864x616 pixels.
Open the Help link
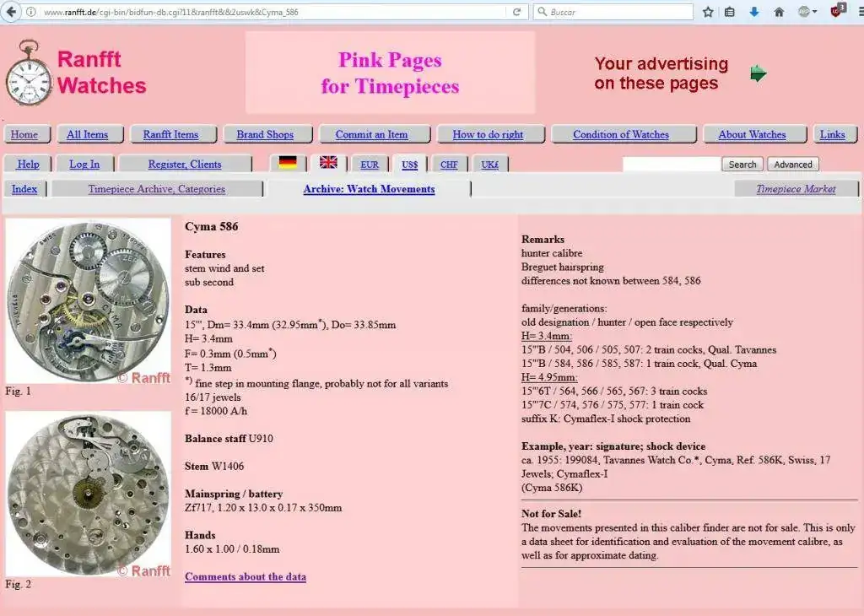point(28,165)
